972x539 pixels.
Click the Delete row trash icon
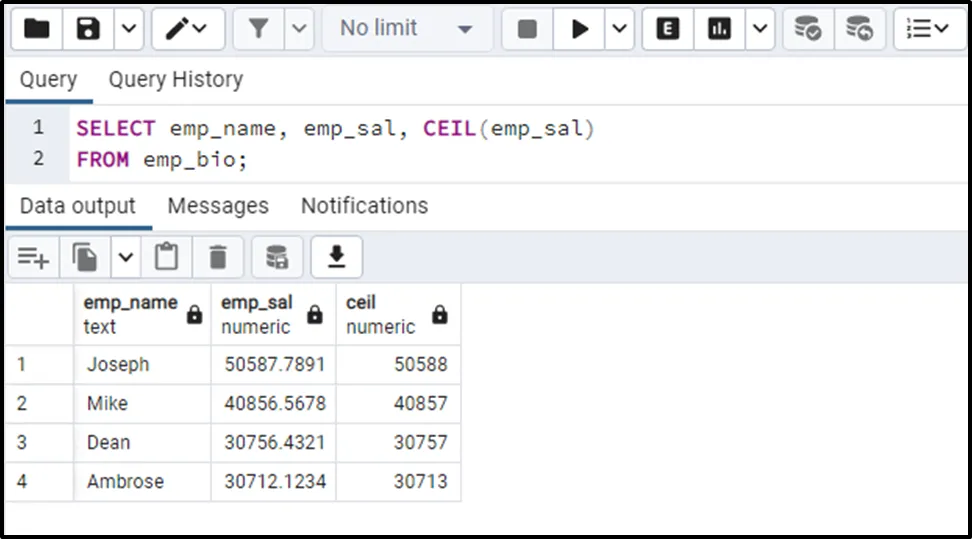(218, 258)
